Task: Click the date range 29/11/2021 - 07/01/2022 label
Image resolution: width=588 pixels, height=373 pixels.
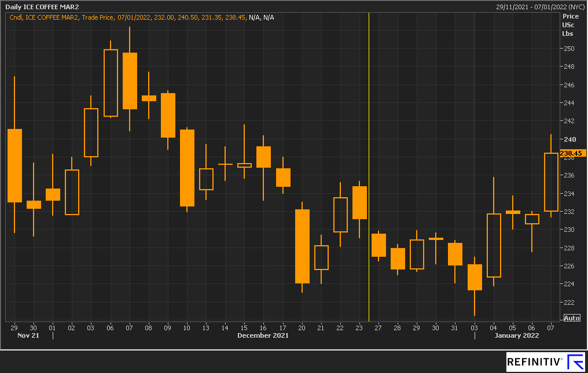Action: 540,7
